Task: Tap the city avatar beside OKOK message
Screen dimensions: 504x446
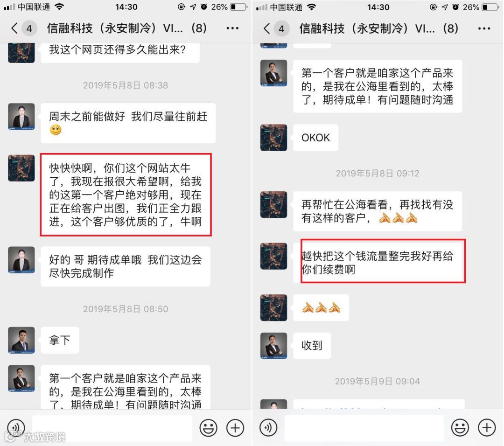Action: pos(273,138)
